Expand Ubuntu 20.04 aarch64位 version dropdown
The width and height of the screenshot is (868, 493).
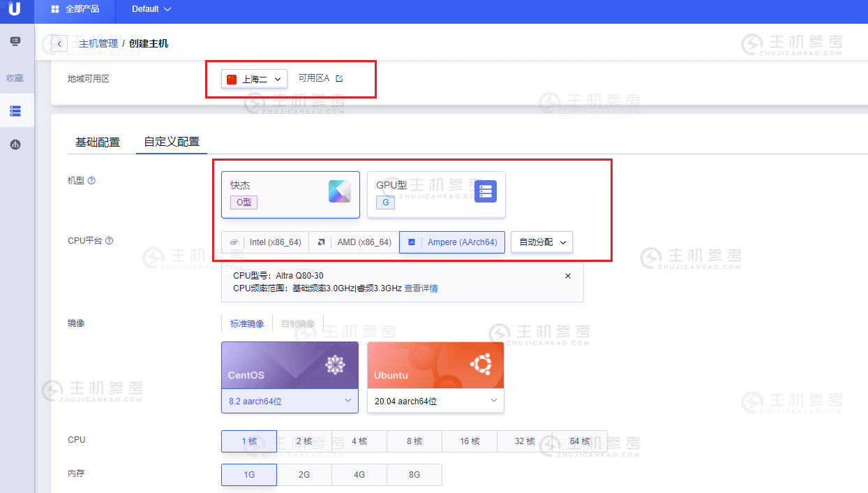pyautogui.click(x=435, y=401)
